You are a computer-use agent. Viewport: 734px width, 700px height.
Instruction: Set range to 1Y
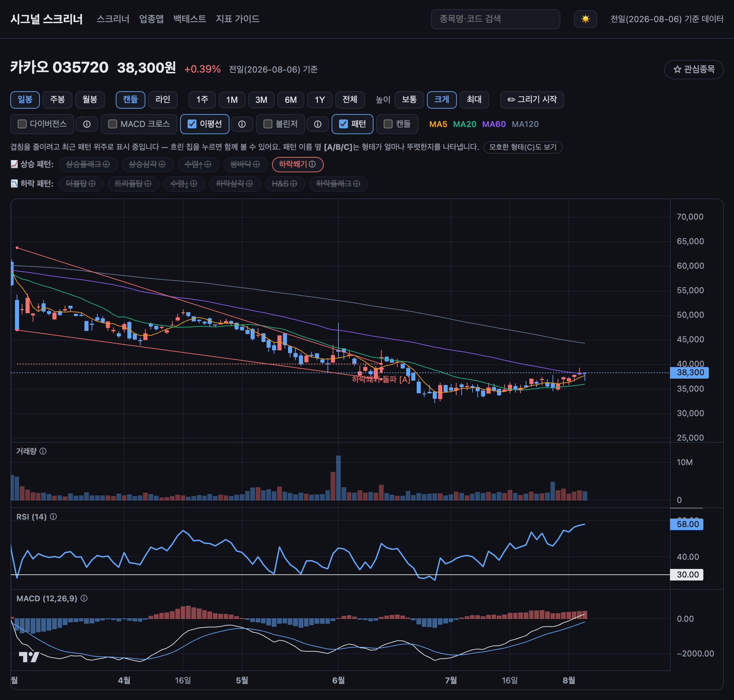(x=320, y=100)
